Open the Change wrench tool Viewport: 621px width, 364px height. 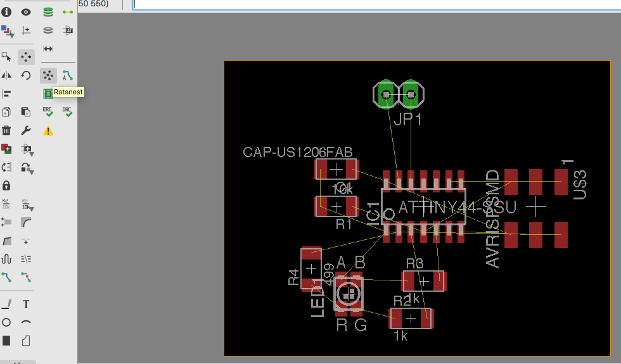[26, 130]
